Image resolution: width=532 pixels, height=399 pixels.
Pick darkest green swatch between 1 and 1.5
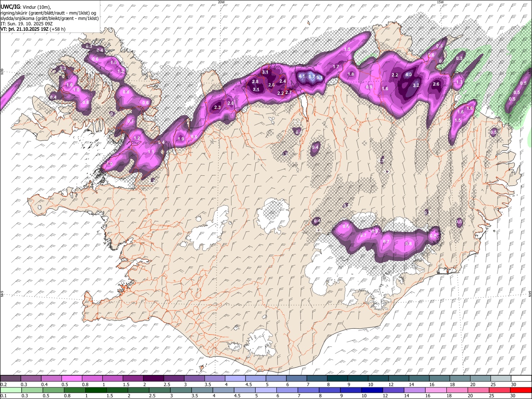point(96,390)
